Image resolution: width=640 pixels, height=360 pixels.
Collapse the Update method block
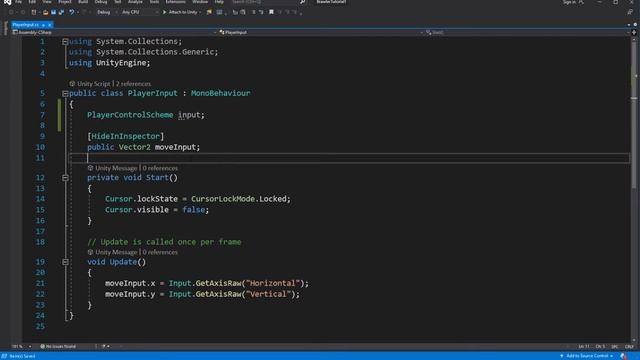(x=65, y=262)
